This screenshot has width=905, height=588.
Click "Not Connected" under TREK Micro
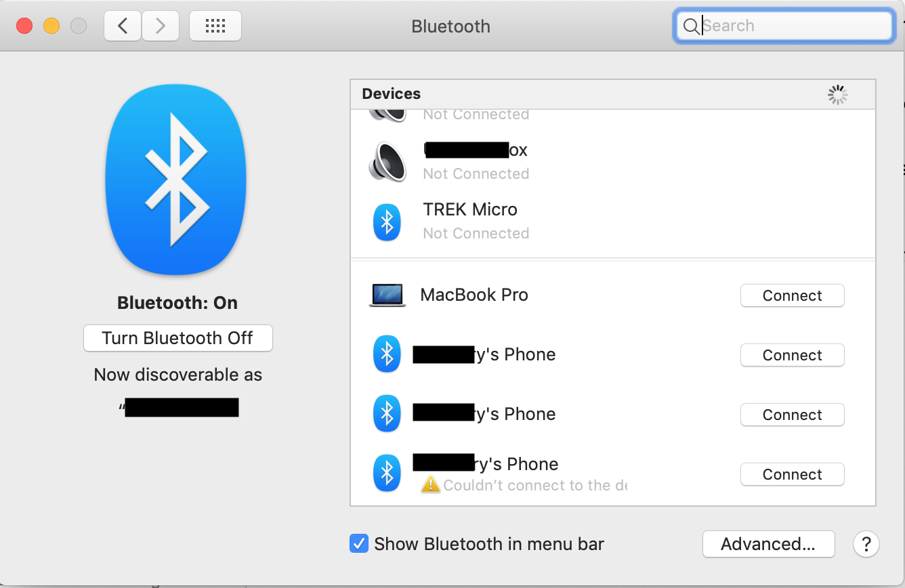(x=476, y=233)
